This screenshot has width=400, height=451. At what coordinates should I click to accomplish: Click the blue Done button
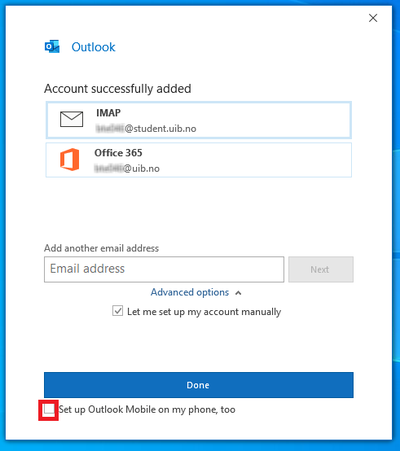(199, 385)
